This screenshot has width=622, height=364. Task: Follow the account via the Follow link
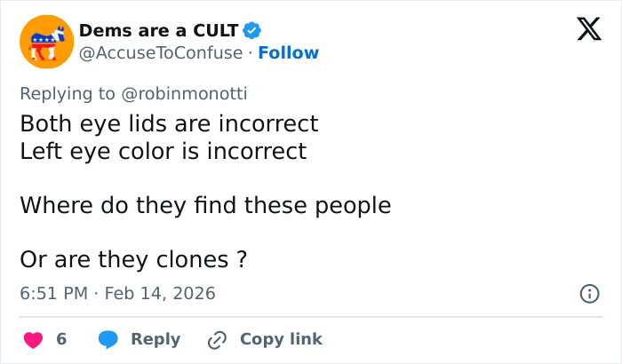(288, 52)
